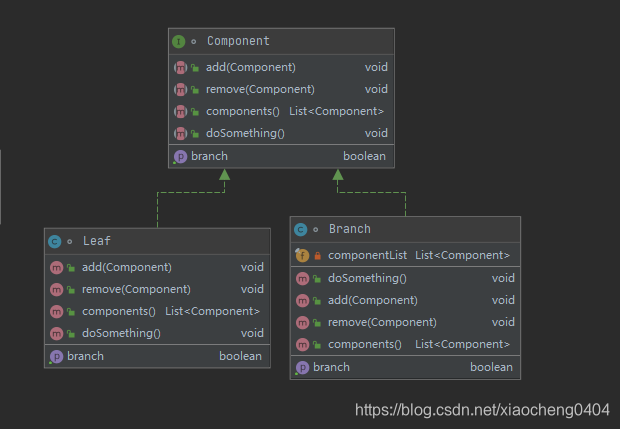620x429 pixels.
Task: Click the public visibility icon of Component add(Component)
Action: point(195,68)
